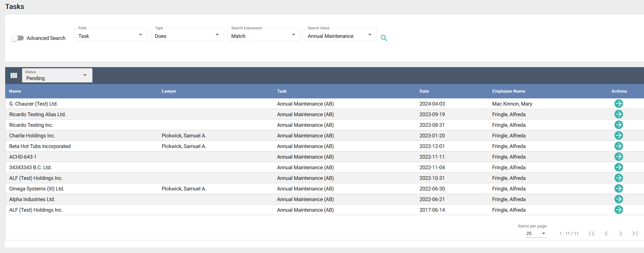Click Pickwick, Samuel A. in Beta Hot Tubs row
Viewport: 644px width, 253px height.
184,146
